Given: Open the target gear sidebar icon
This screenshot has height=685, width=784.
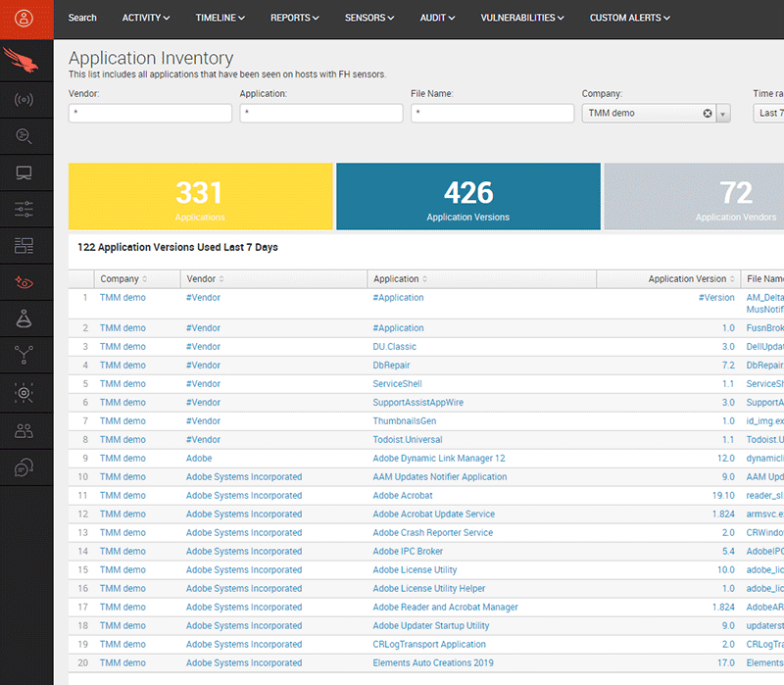Looking at the screenshot, I should 24,393.
